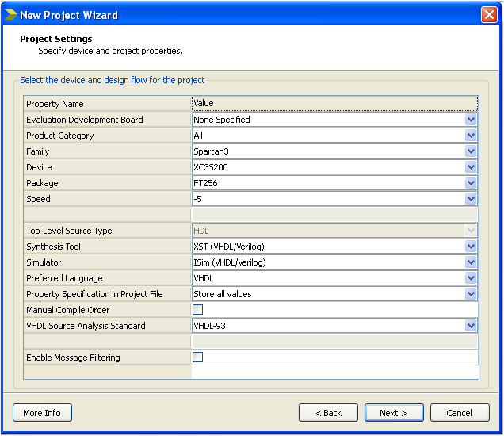Open the Package dropdown showing FT256
Viewport: 504px width, 436px height.
point(471,183)
